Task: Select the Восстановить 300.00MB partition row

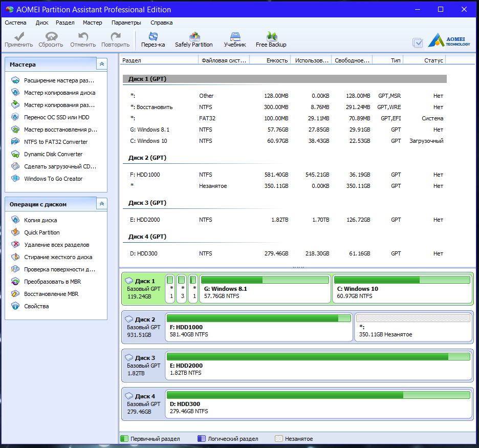Action: tap(285, 107)
